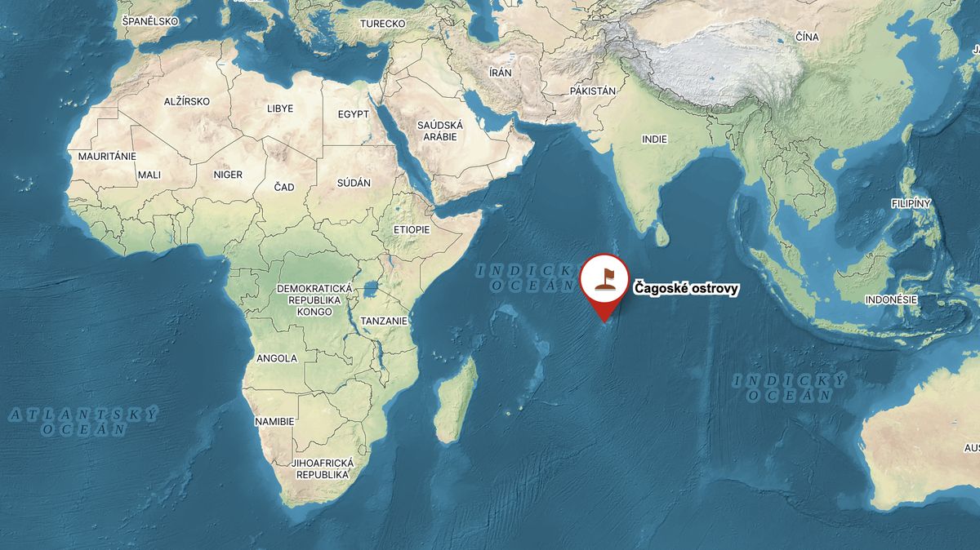The width and height of the screenshot is (980, 550).
Task: Select the ETIOPIE country label
Action: (412, 229)
